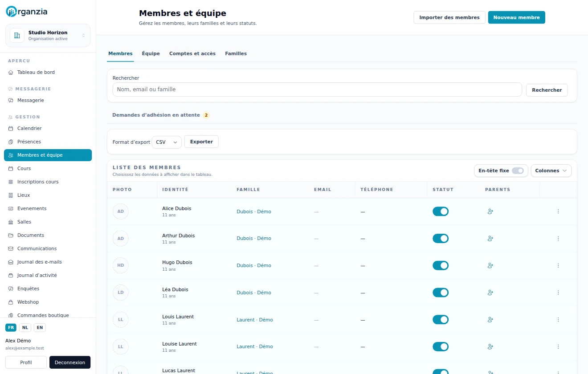Screen dimensions: 588x374
Task: Open the row actions menu for Arthur Dubois
Action: click(558, 239)
